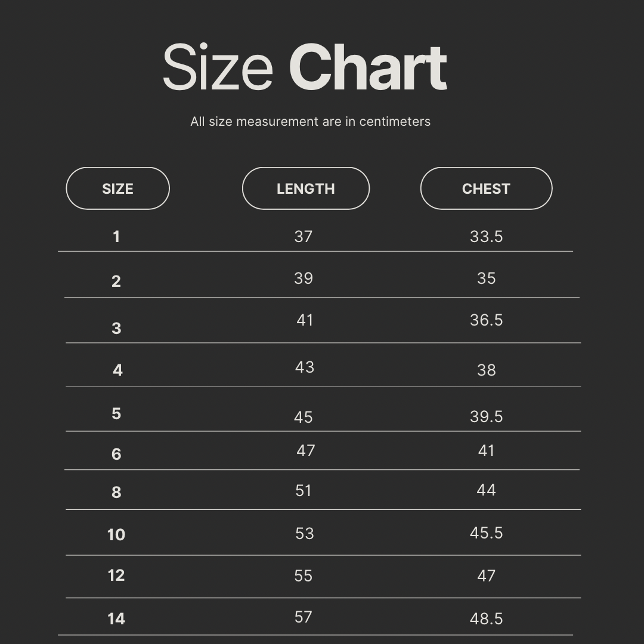Click the SIZE column header pill

[x=117, y=188]
